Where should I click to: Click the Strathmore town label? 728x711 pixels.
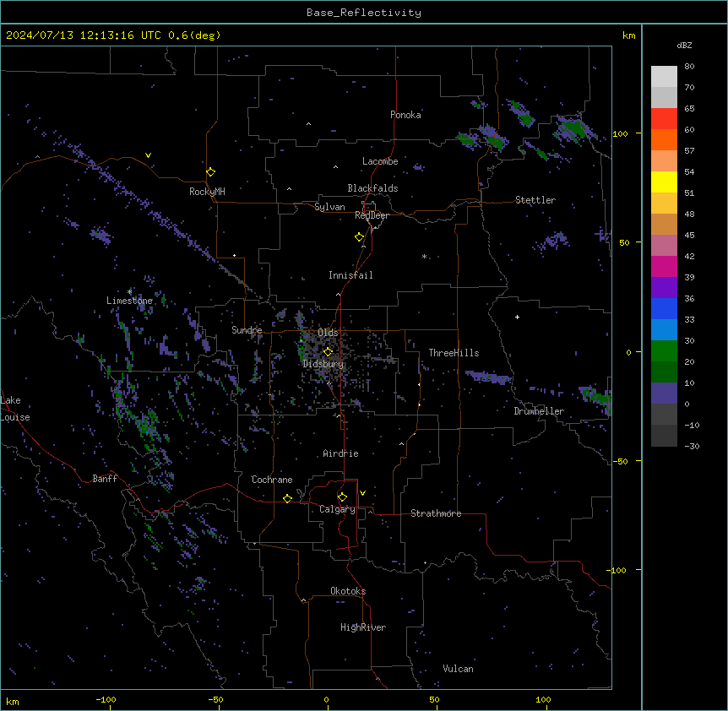click(436, 513)
